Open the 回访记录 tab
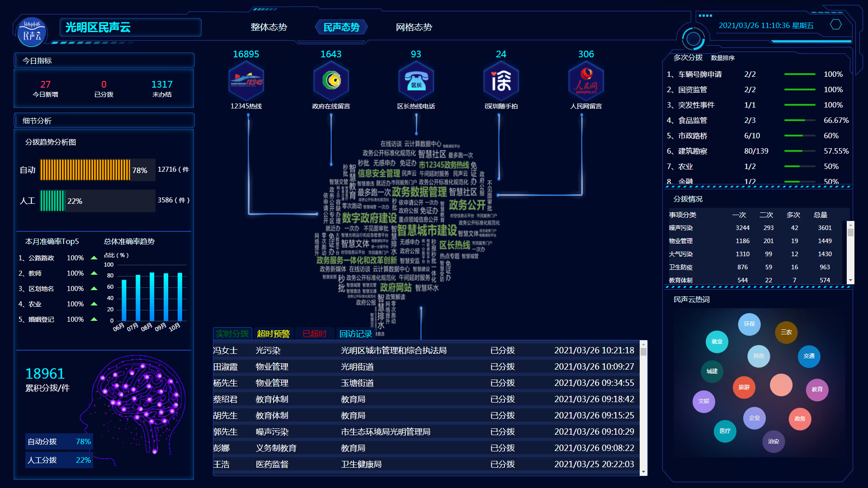 coord(356,334)
